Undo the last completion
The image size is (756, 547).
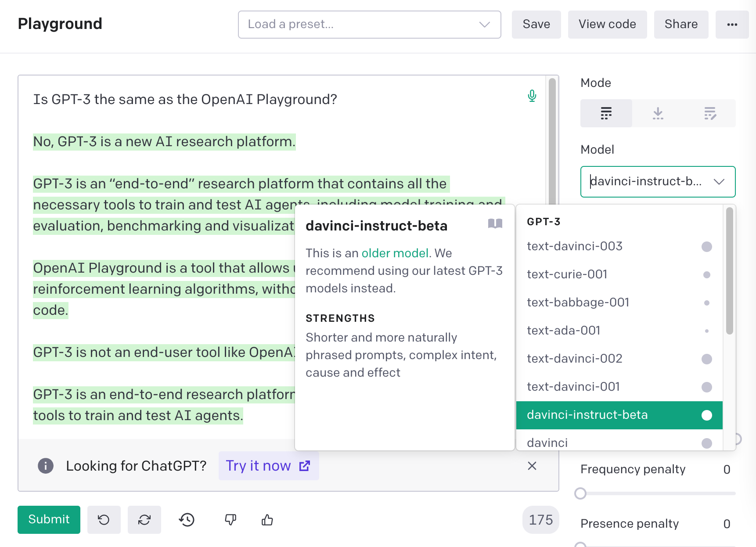pos(104,520)
